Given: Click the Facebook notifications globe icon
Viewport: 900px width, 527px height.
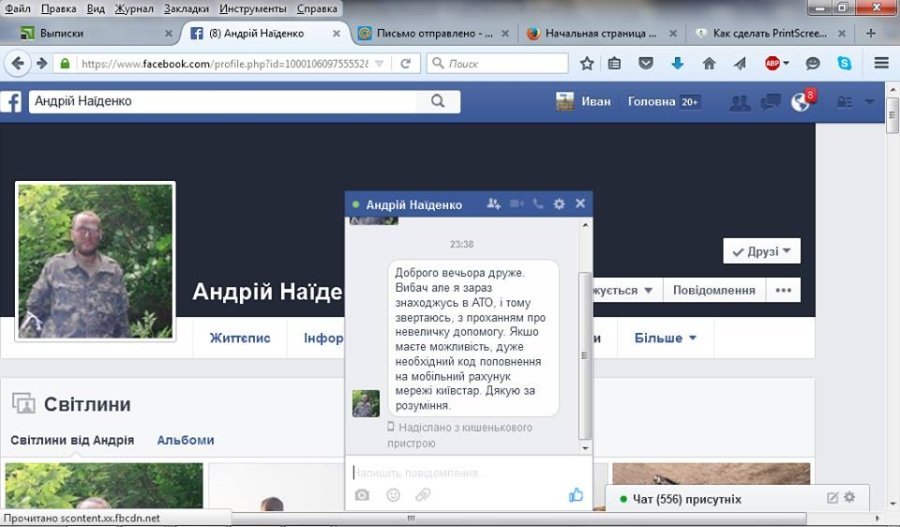Looking at the screenshot, I should tap(801, 102).
